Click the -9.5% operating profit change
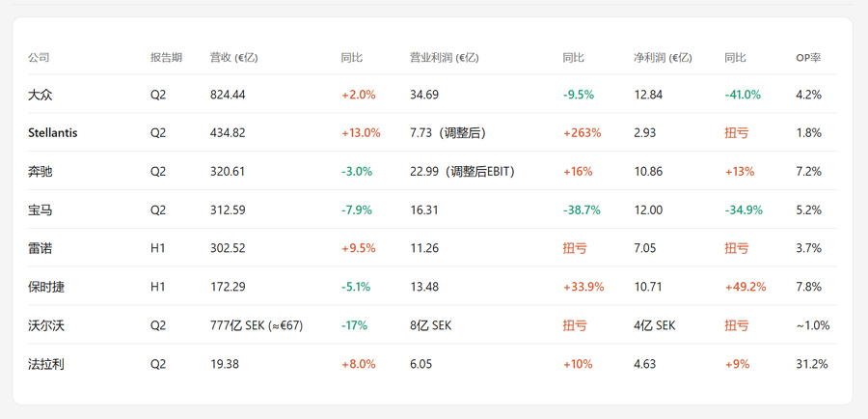Screen dimensions: 868x419 579,95
